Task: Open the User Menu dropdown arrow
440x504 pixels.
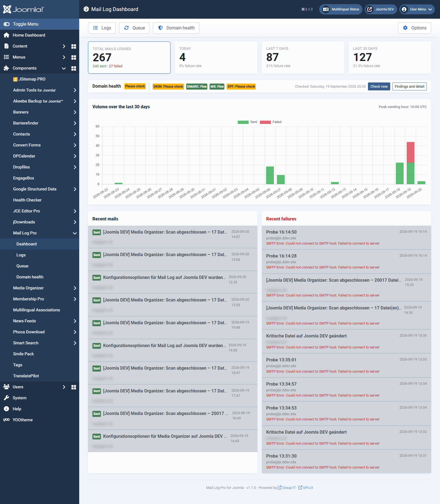Action: (x=430, y=9)
